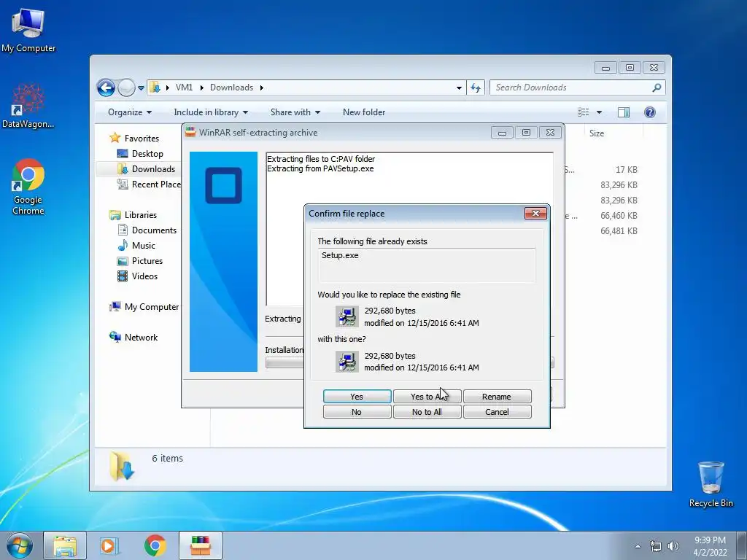The image size is (747, 560).
Task: Click the WinRAR title bar icon
Action: (190, 133)
